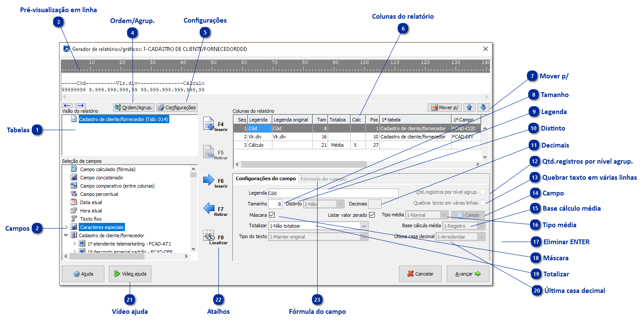644x323 pixels.
Task: Click the F4 Inserir table icon
Action: (209, 124)
